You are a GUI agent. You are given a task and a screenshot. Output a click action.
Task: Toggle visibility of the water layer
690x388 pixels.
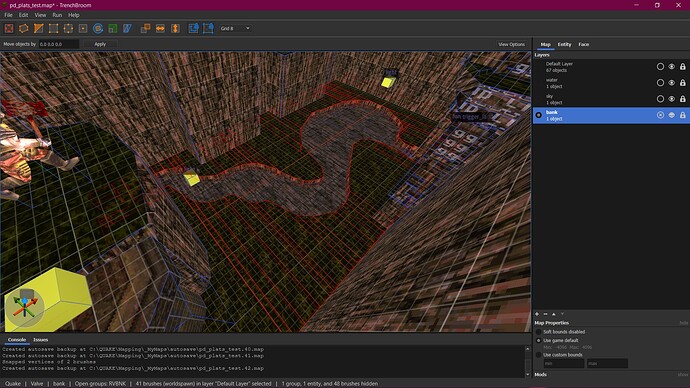click(672, 83)
